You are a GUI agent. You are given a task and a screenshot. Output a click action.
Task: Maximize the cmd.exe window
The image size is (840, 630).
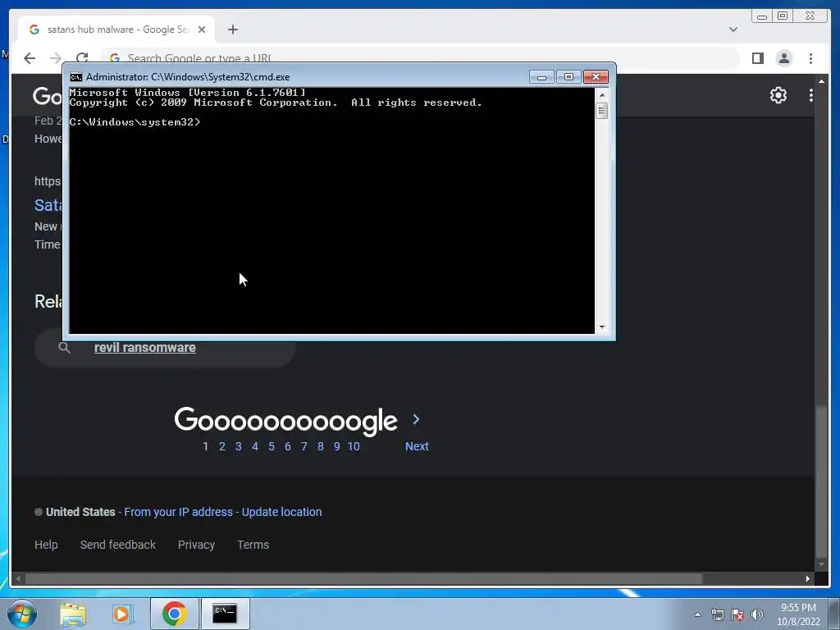(x=568, y=77)
